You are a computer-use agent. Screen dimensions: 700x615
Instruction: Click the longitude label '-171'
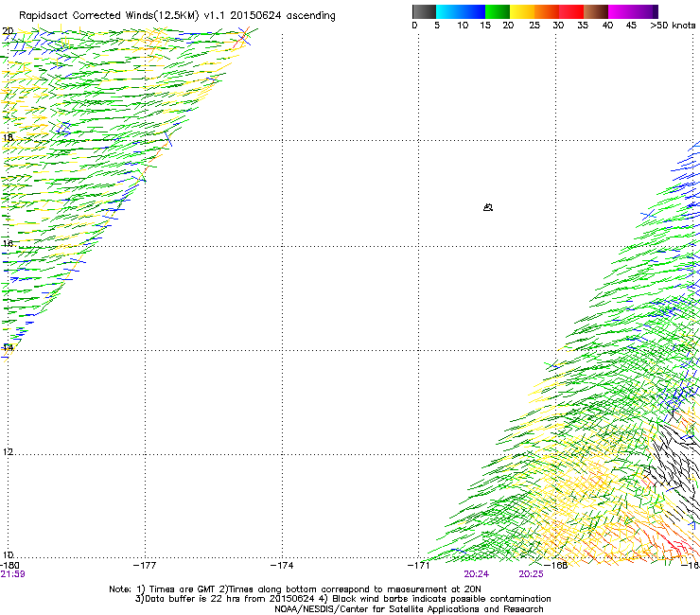tap(419, 566)
